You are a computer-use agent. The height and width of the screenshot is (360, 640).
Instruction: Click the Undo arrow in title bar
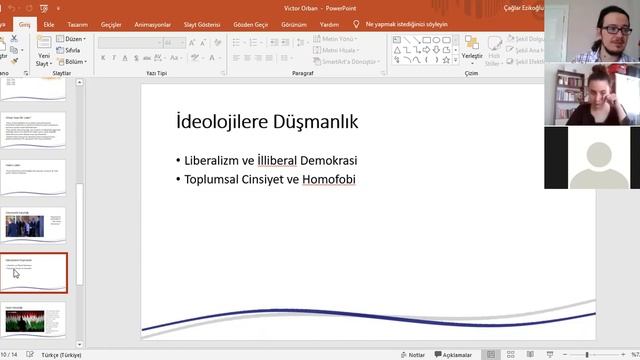[11, 8]
